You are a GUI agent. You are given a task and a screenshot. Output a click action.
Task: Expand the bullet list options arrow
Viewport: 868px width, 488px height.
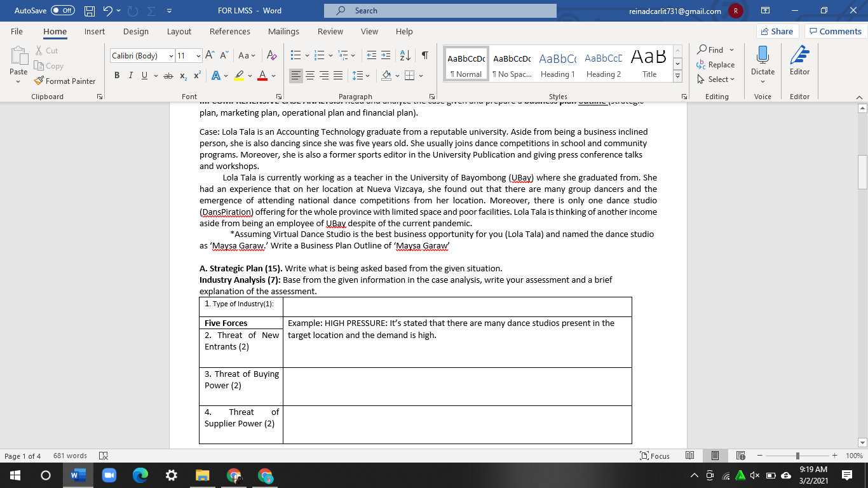point(308,55)
